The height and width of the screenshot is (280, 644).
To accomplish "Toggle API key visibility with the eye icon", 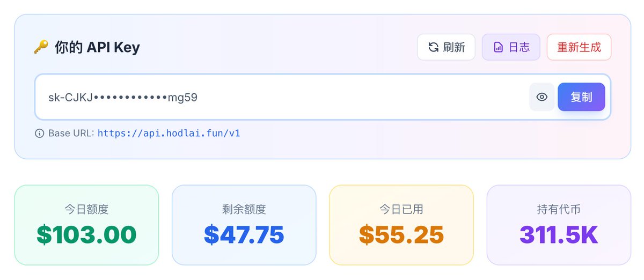I will [542, 97].
